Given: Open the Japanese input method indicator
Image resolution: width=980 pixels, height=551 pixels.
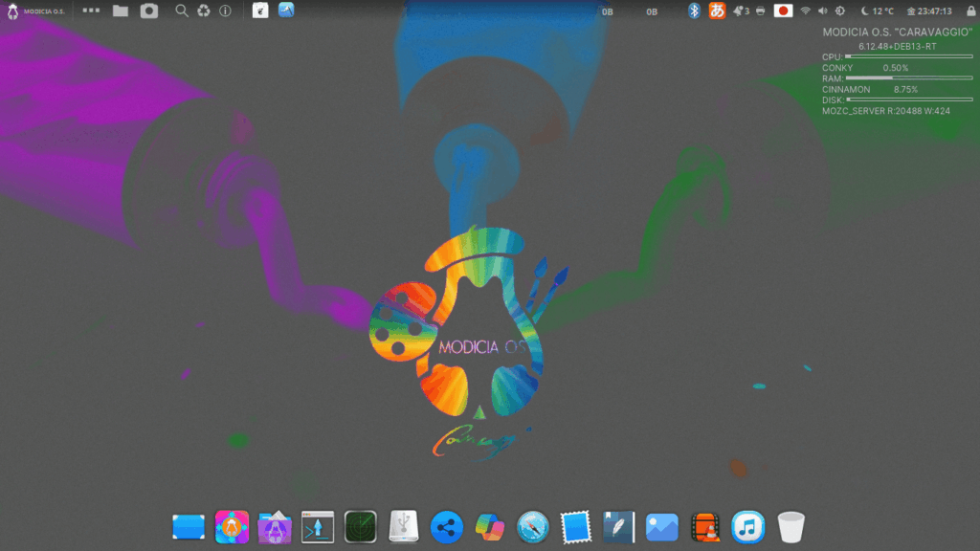Looking at the screenshot, I should [717, 11].
